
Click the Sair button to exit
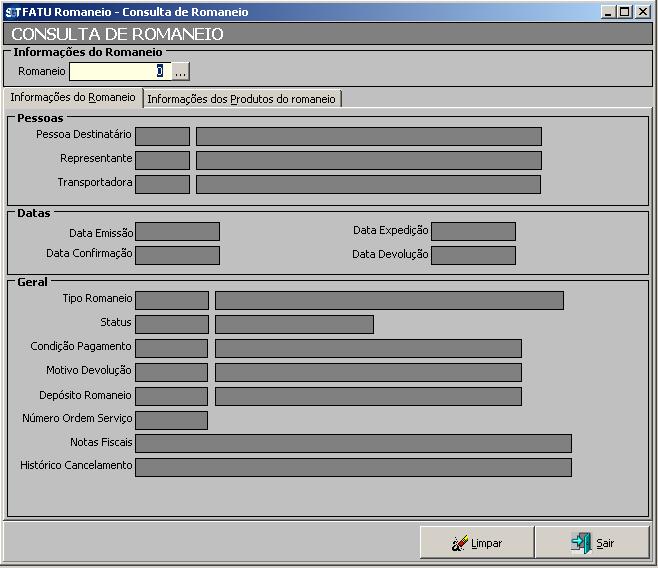click(x=592, y=543)
